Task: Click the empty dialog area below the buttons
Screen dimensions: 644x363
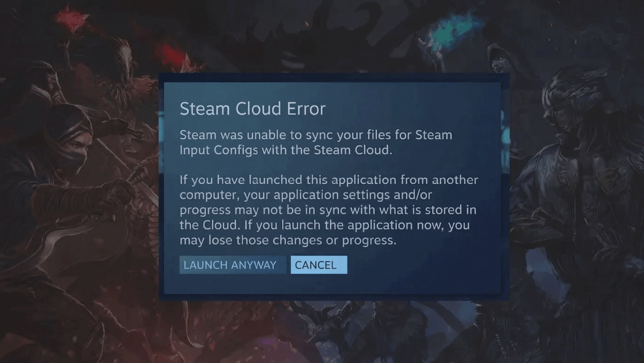Action: [332, 284]
